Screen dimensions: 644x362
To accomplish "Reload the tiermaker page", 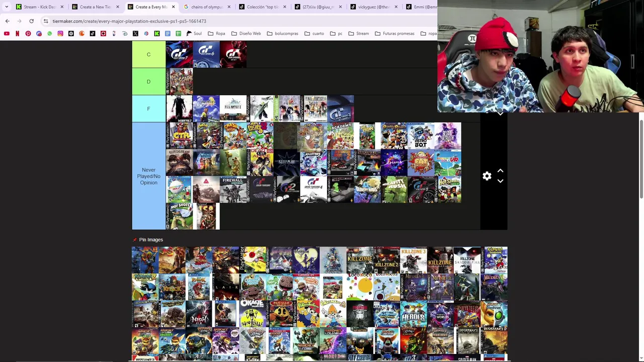I will (31, 21).
